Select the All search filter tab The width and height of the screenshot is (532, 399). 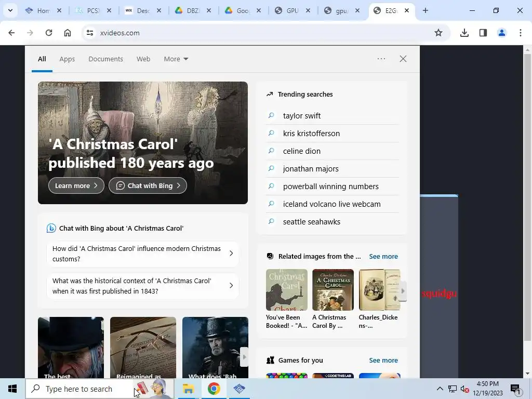click(x=42, y=59)
